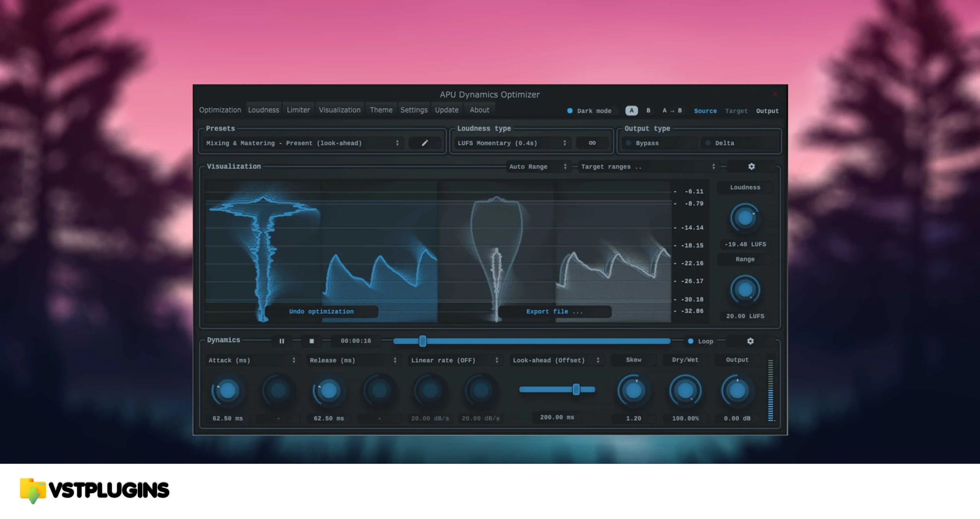Select Source view
980x519 pixels.
(x=705, y=111)
